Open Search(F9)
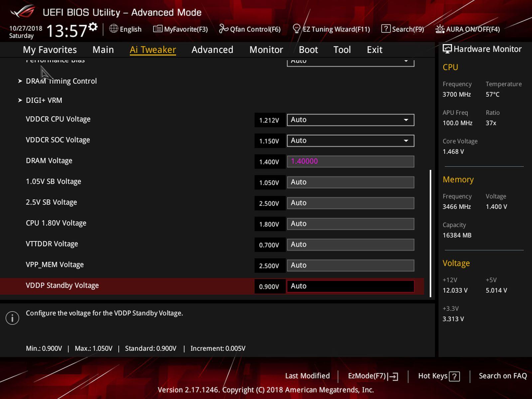Image resolution: width=532 pixels, height=399 pixels. 403,29
